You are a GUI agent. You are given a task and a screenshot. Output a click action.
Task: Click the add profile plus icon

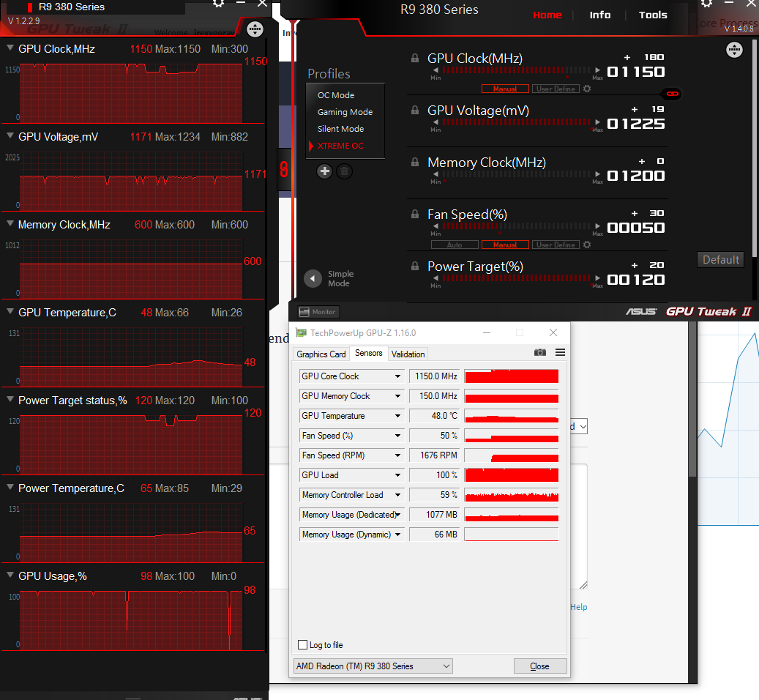(324, 171)
